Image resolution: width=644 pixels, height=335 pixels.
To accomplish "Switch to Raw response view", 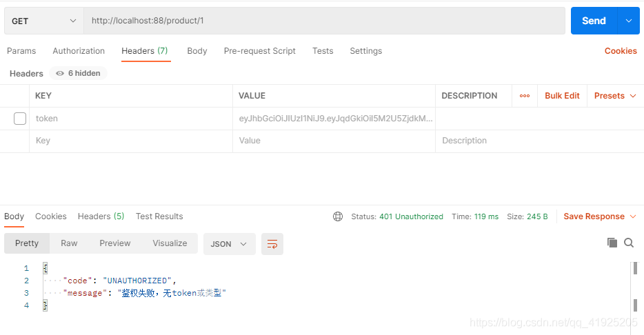I will point(69,243).
